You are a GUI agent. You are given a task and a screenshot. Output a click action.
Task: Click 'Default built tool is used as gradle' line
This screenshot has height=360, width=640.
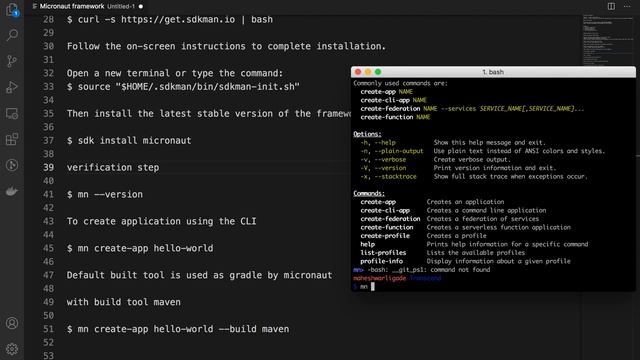(x=200, y=275)
